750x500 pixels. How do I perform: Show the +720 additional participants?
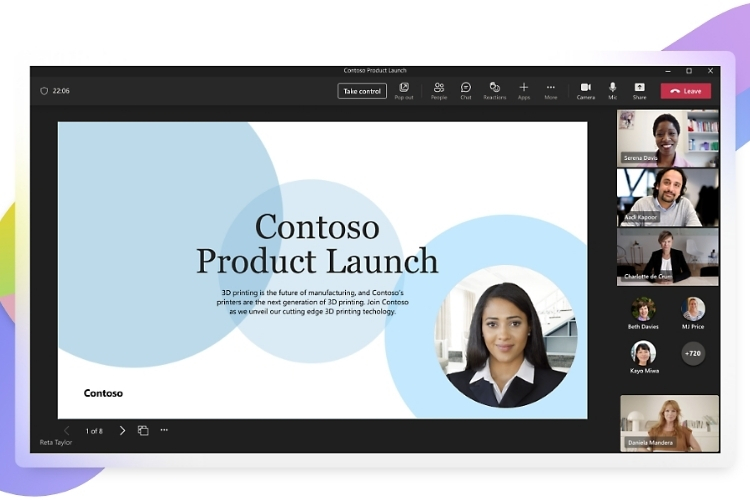(x=693, y=354)
